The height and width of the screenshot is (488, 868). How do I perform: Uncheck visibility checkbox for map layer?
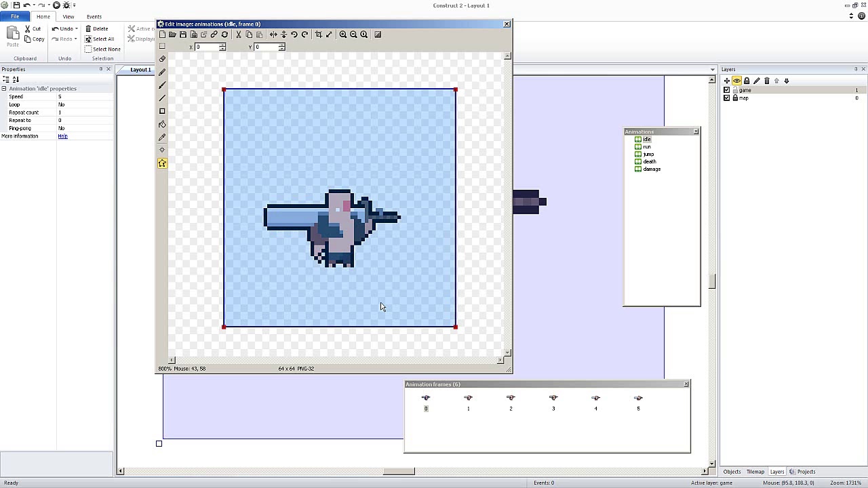[x=727, y=98]
